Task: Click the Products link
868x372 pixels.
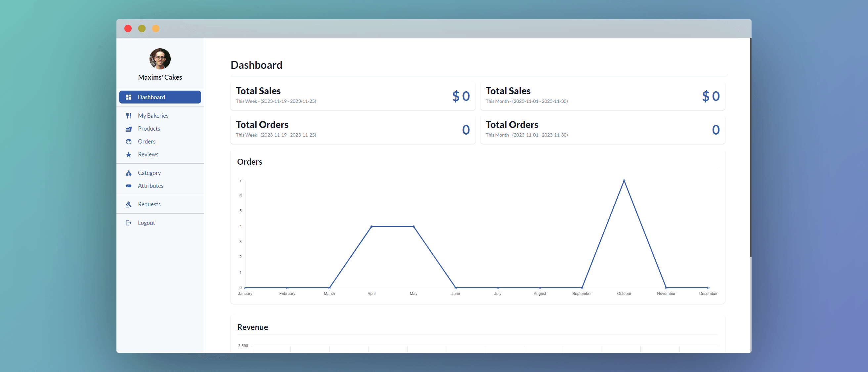Action: coord(149,128)
